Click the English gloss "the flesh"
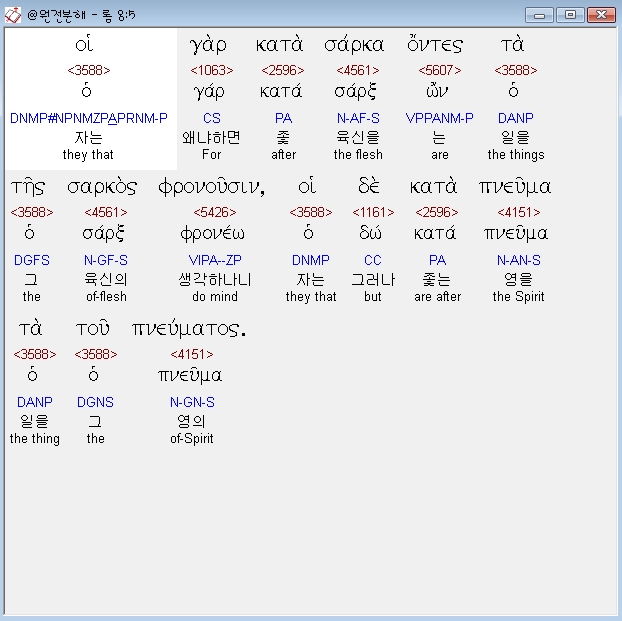Image resolution: width=622 pixels, height=621 pixels. click(x=358, y=155)
